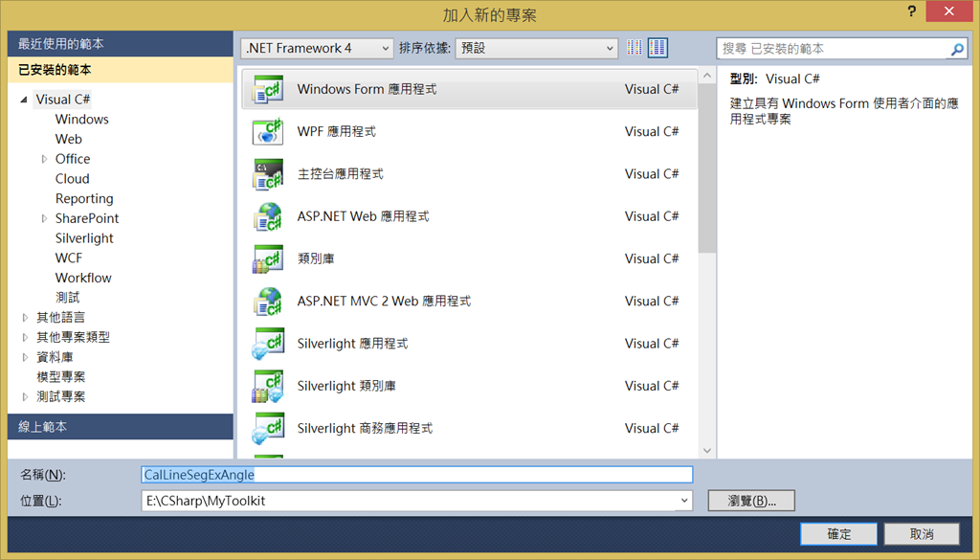Select the class library (類別庫) icon
980x560 pixels.
coord(268,258)
